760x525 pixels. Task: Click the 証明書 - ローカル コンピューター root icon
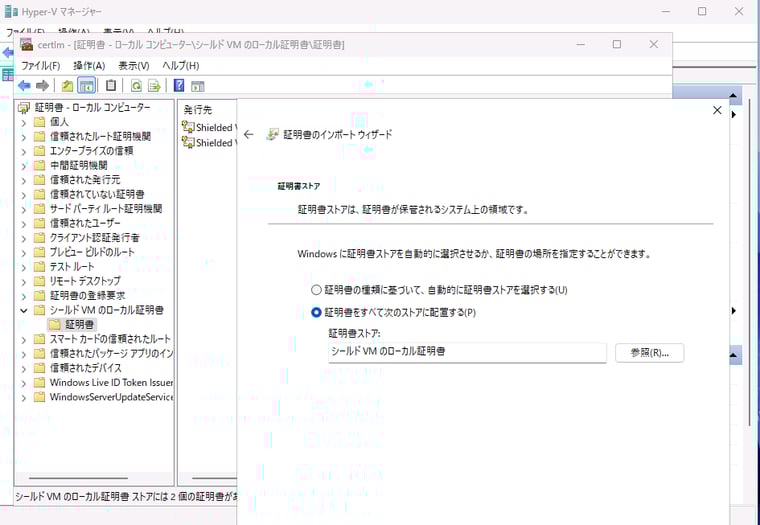24,108
